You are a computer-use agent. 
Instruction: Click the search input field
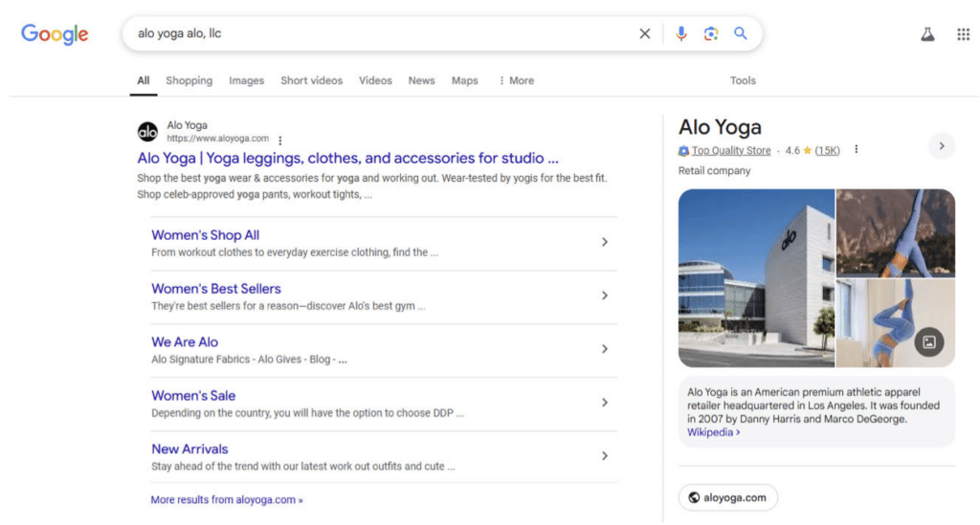coord(381,33)
